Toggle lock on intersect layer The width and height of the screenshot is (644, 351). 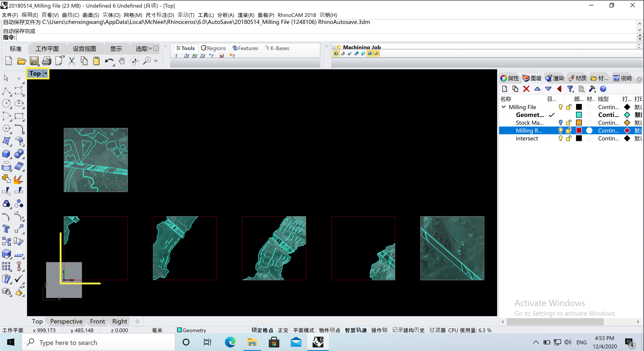pos(568,138)
